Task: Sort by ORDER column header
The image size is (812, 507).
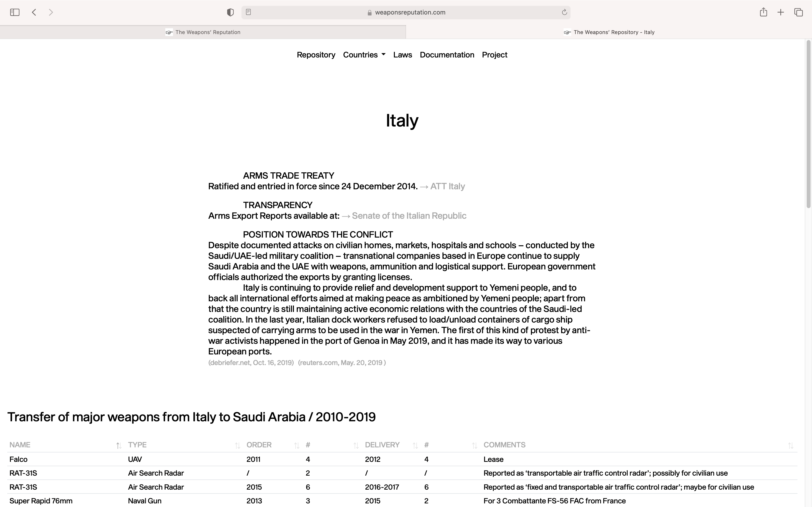Action: point(259,445)
